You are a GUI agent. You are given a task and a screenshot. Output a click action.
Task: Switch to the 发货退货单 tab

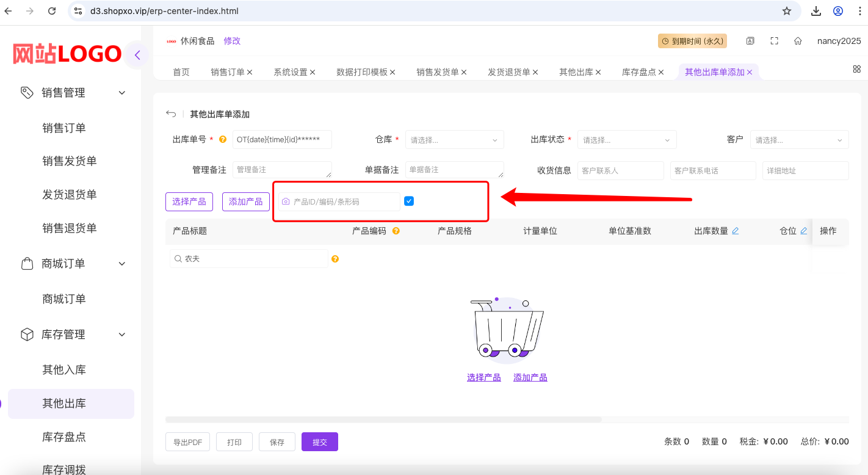[509, 72]
